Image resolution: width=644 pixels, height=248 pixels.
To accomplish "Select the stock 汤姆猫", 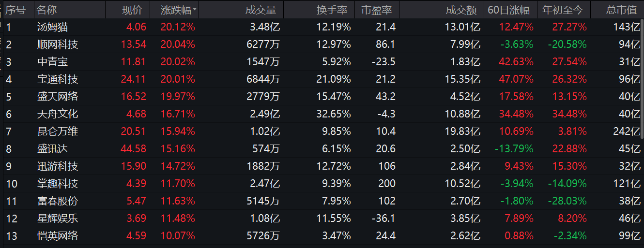I will pos(52,27).
